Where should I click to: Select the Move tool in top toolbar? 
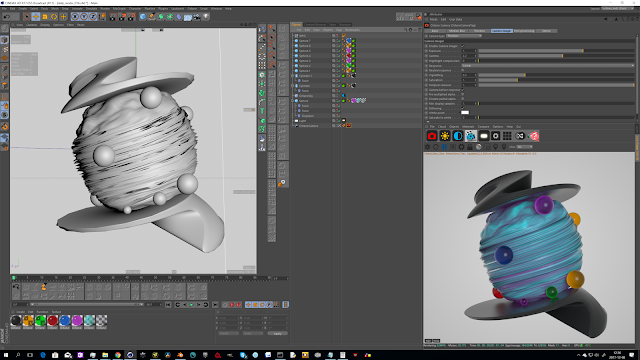click(36, 17)
